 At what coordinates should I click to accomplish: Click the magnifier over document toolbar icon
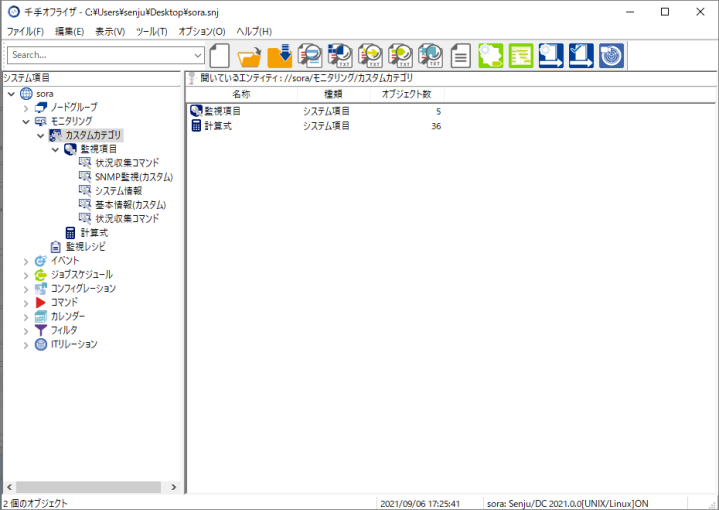tap(310, 56)
